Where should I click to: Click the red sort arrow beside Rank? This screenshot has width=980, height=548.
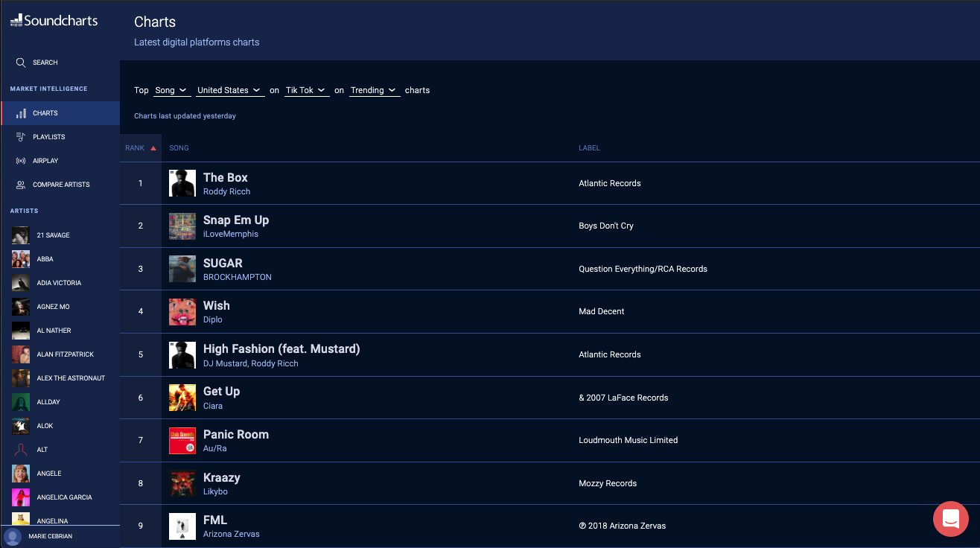[x=153, y=148]
